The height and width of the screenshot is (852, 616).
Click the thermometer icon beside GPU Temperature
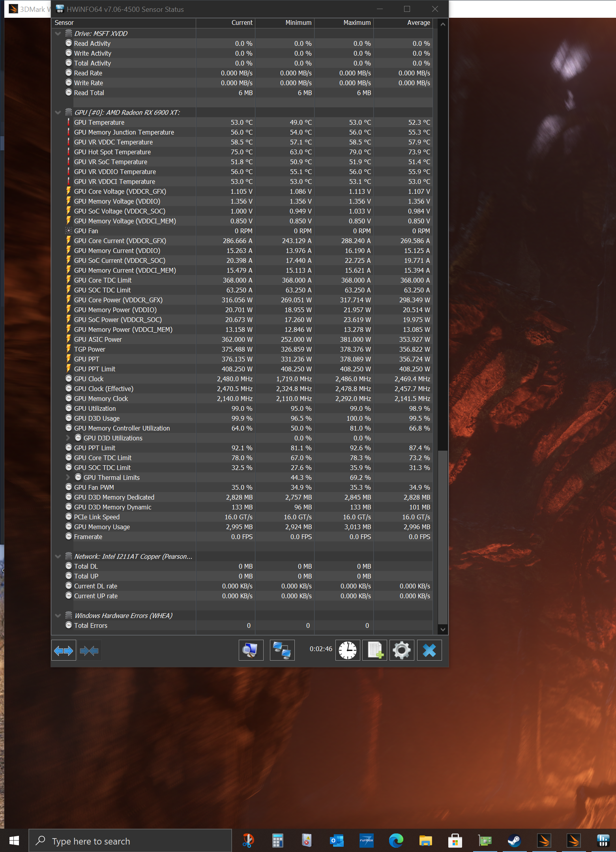pyautogui.click(x=69, y=122)
